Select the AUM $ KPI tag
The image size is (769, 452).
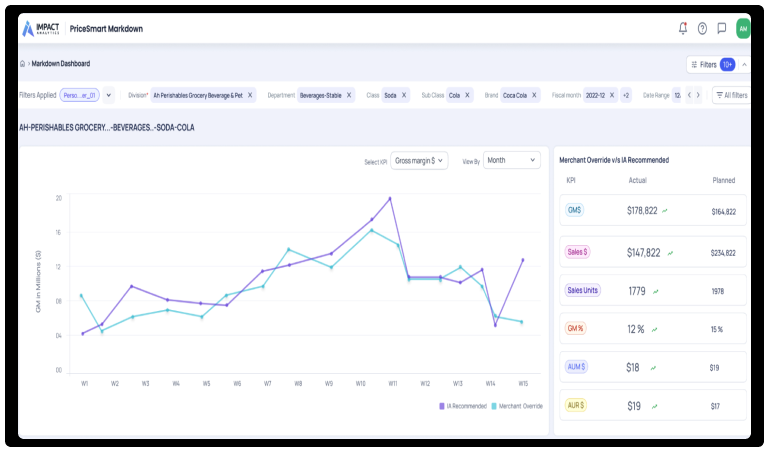[x=576, y=367]
